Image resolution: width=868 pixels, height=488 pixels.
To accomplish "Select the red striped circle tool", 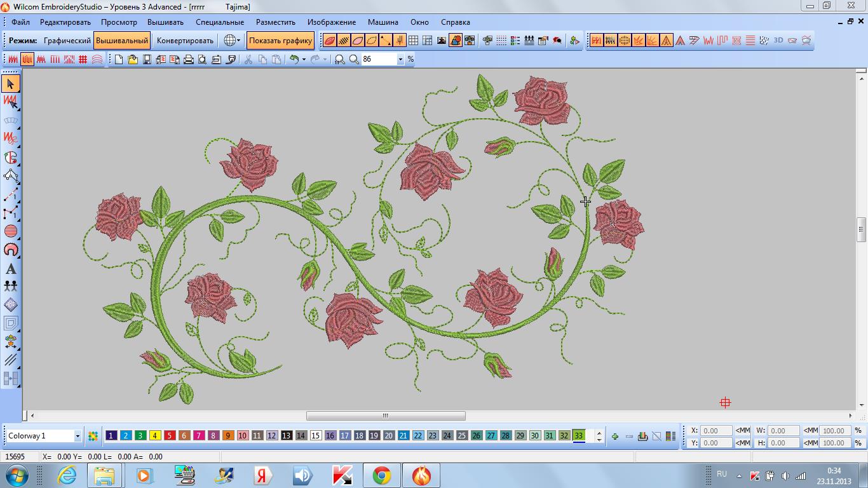I will click(11, 231).
